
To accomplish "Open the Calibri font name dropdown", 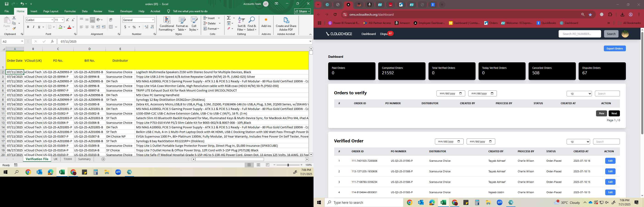I will coord(52,20).
